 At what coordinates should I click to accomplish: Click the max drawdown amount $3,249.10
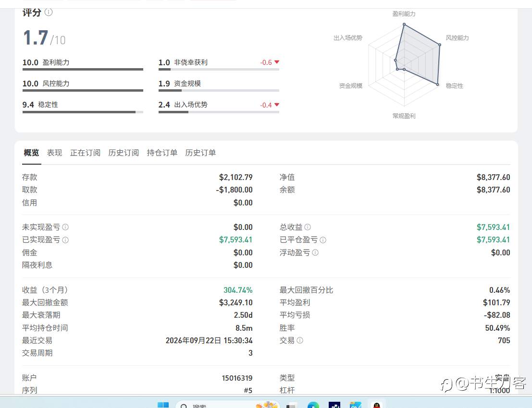click(x=236, y=302)
